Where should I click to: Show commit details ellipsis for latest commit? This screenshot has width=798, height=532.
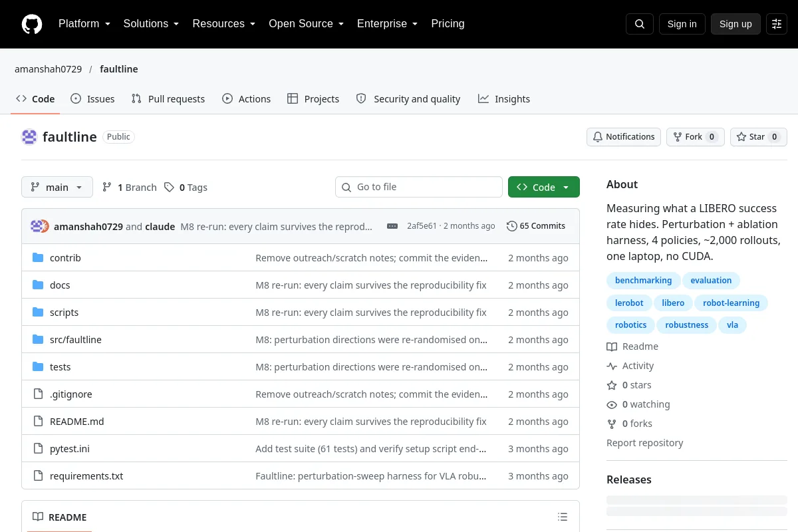tap(392, 226)
